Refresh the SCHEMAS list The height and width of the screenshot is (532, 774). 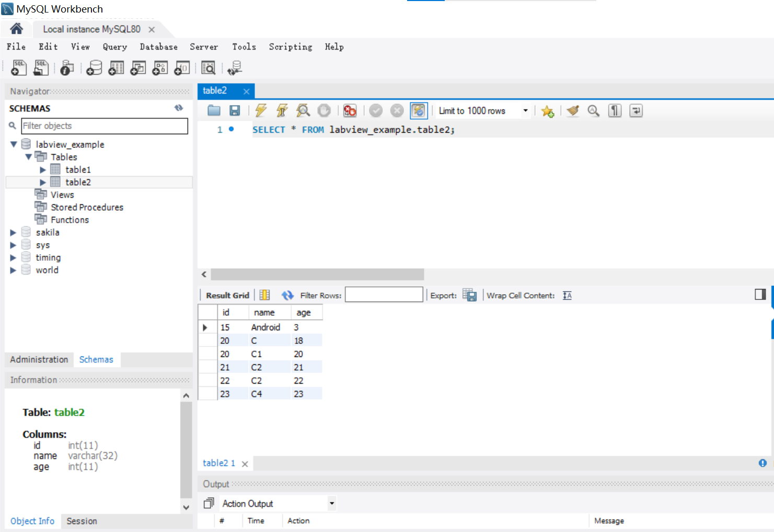click(x=179, y=108)
